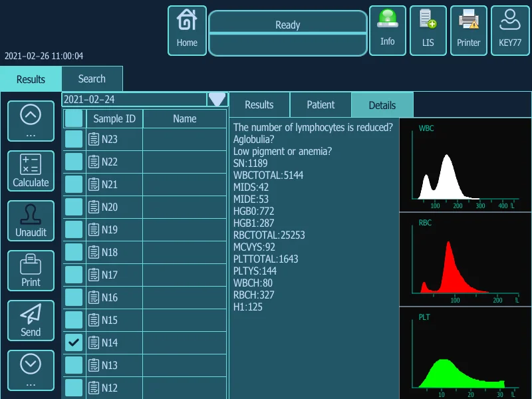Click the RBCTOTAL:25253 detail line
532x399 pixels.
tap(269, 235)
